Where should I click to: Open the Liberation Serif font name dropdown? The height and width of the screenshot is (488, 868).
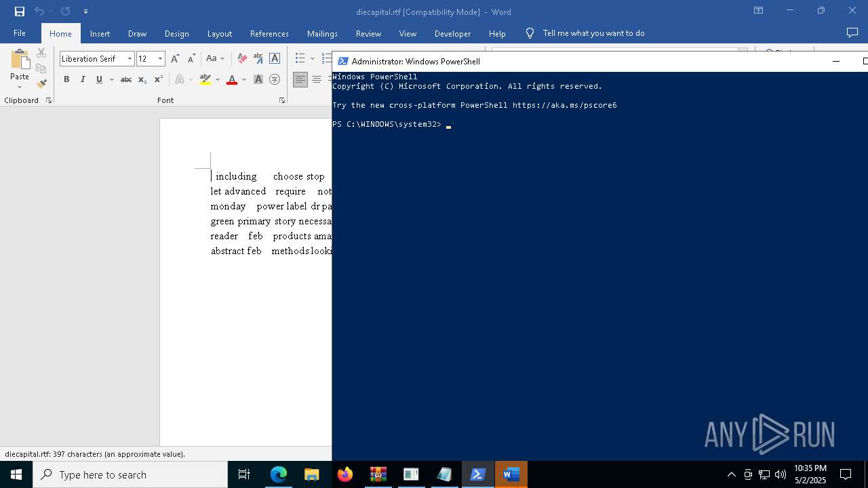130,59
